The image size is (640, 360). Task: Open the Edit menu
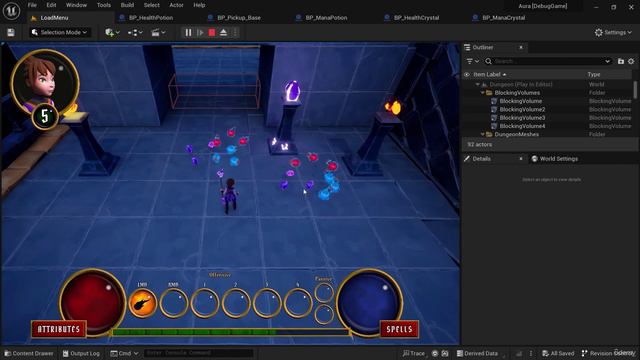pos(51,5)
